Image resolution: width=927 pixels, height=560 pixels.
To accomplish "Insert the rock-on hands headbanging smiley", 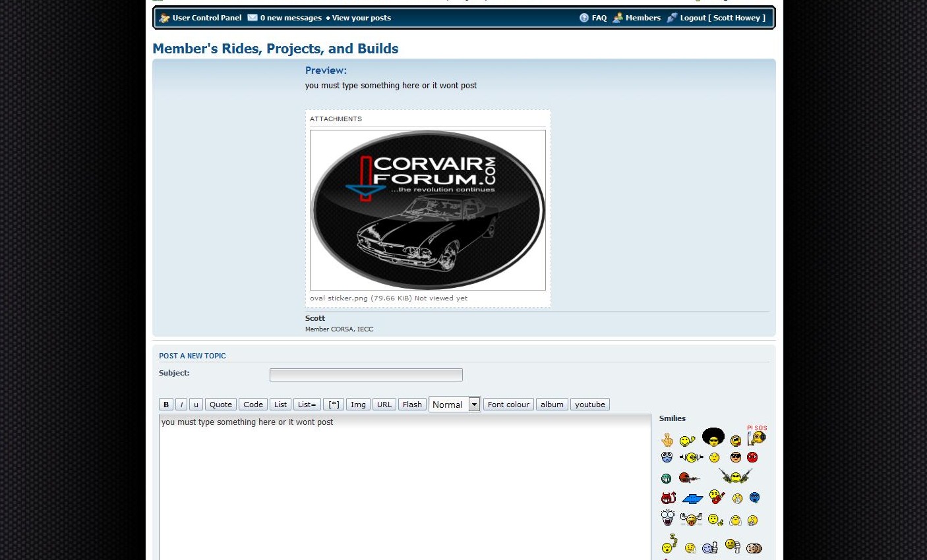I will coord(691,519).
